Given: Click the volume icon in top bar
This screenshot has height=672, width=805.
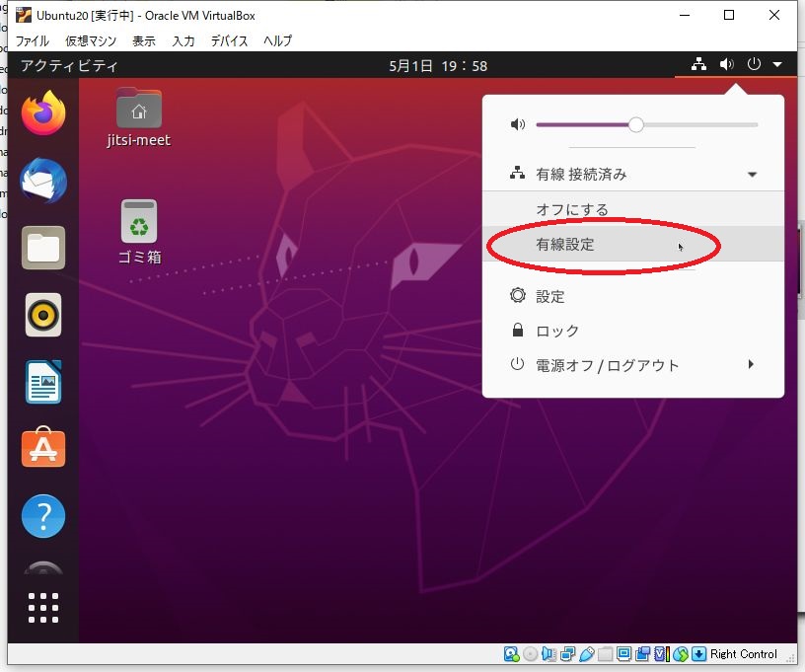Looking at the screenshot, I should tap(726, 65).
